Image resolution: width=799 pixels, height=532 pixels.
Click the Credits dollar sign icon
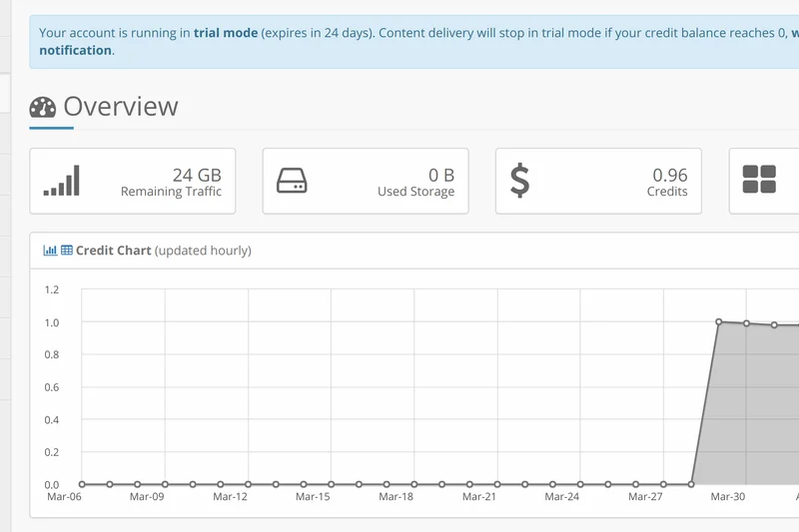[x=519, y=181]
